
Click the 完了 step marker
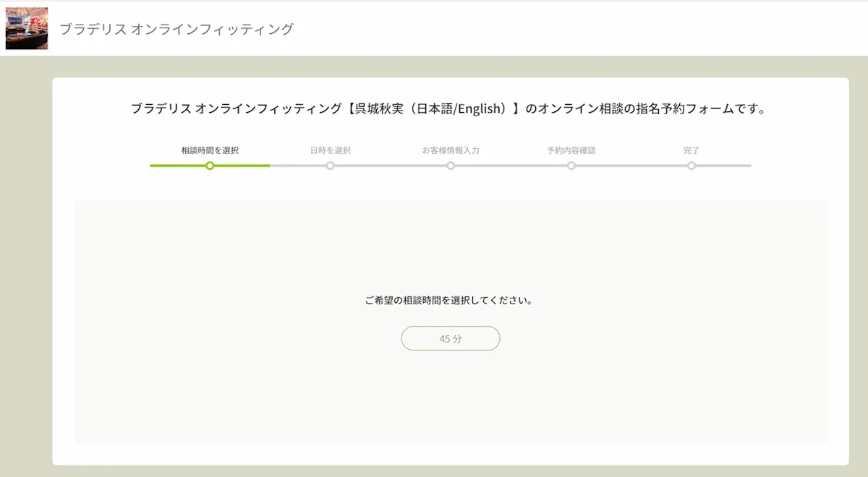click(692, 166)
